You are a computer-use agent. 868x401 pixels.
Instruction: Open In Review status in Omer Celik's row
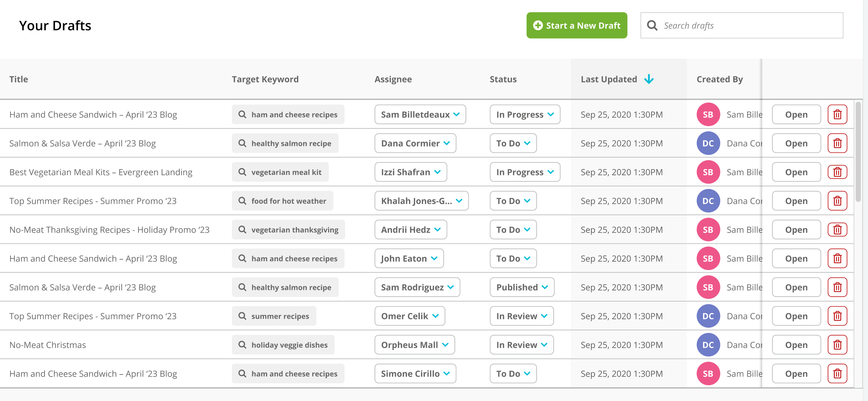tap(522, 316)
